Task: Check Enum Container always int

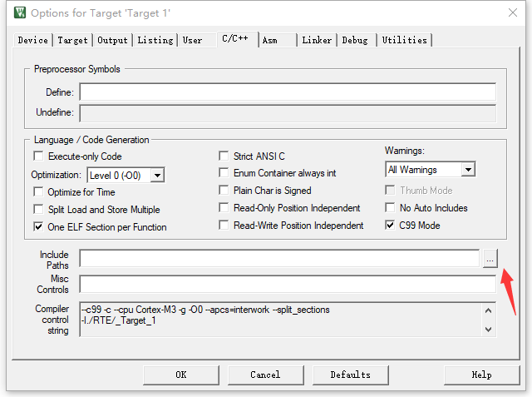Action: click(x=224, y=173)
